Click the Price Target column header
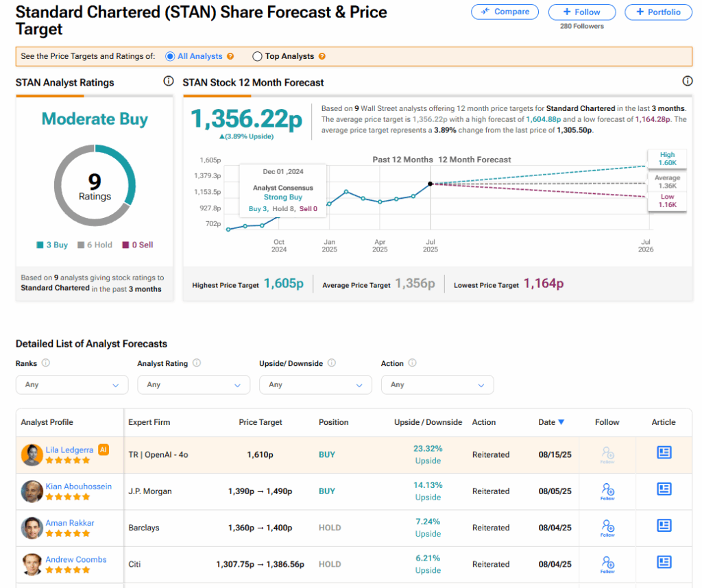 261,422
